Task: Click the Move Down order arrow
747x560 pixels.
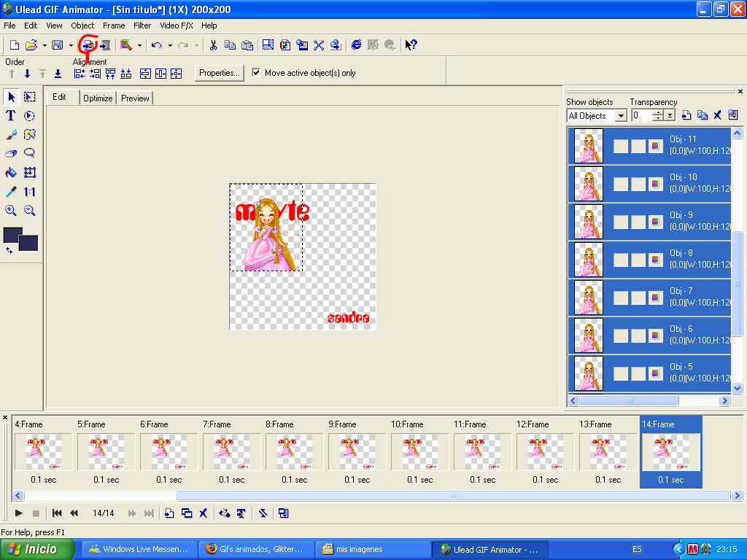Action: [x=27, y=74]
